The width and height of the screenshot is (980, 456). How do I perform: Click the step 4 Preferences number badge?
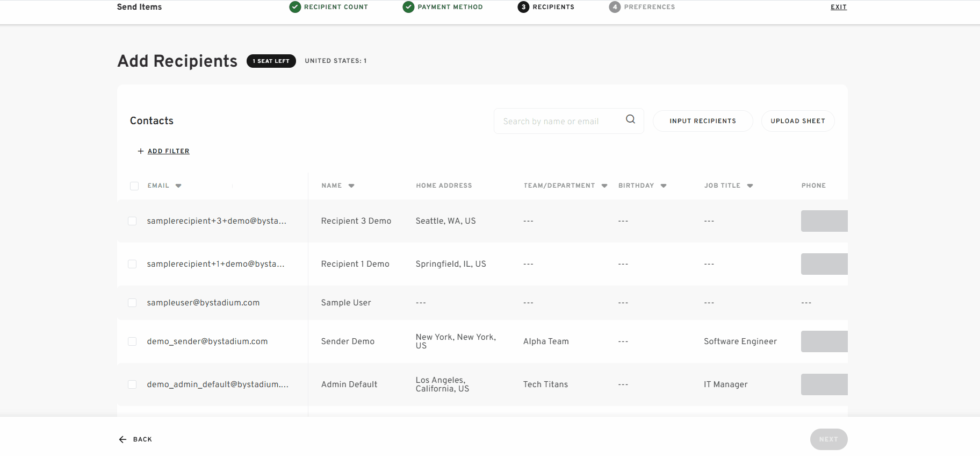(x=615, y=7)
